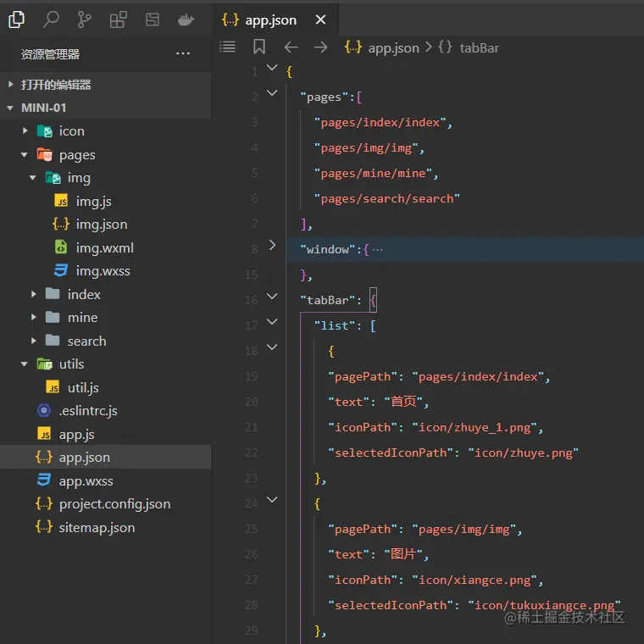Click the "pages/index/index" string on line 3
The width and height of the screenshot is (644, 644).
[x=380, y=122]
